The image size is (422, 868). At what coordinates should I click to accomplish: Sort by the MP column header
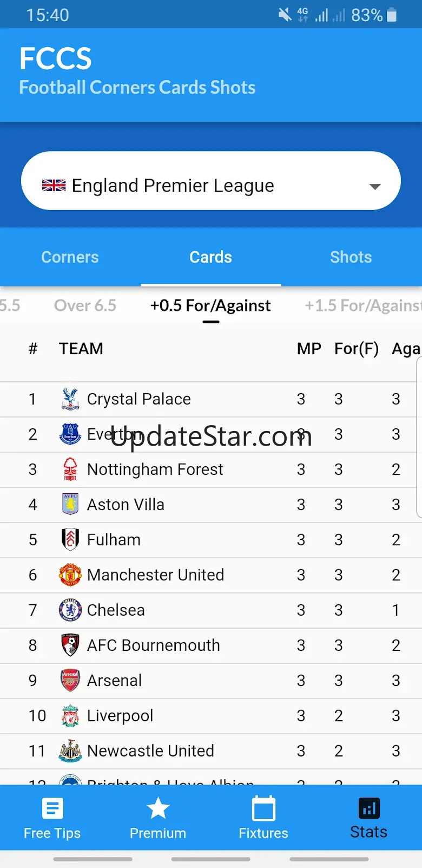point(309,349)
